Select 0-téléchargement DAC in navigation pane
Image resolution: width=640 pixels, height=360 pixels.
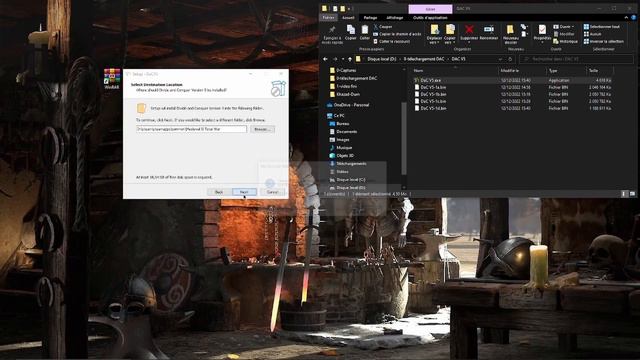(x=353, y=78)
